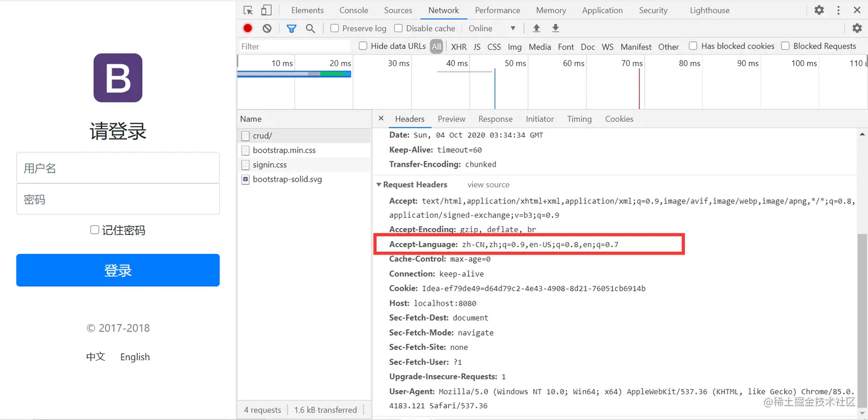
Task: Toggle the device toolbar icon
Action: (x=266, y=10)
